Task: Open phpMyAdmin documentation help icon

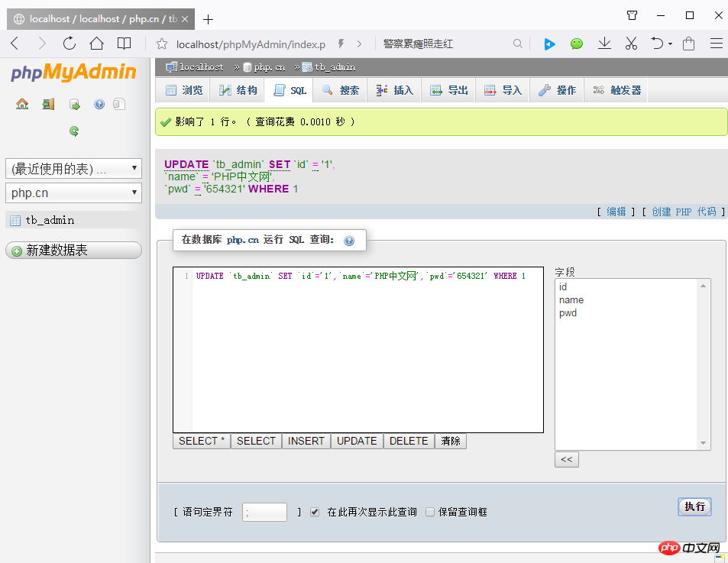Action: (99, 104)
